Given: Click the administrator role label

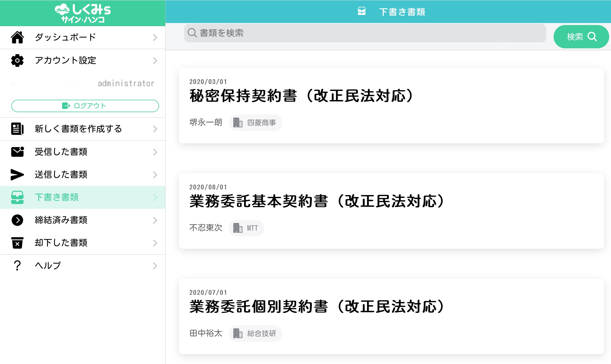Looking at the screenshot, I should coord(126,83).
